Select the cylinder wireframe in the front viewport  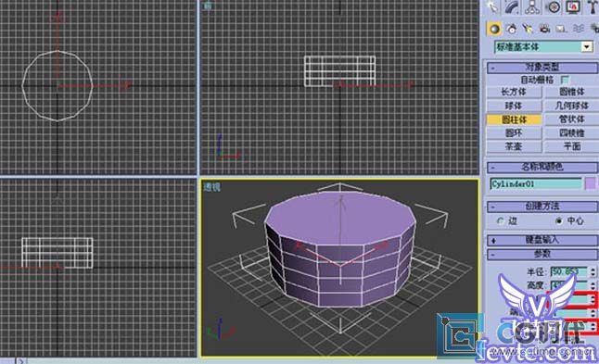[x=339, y=71]
